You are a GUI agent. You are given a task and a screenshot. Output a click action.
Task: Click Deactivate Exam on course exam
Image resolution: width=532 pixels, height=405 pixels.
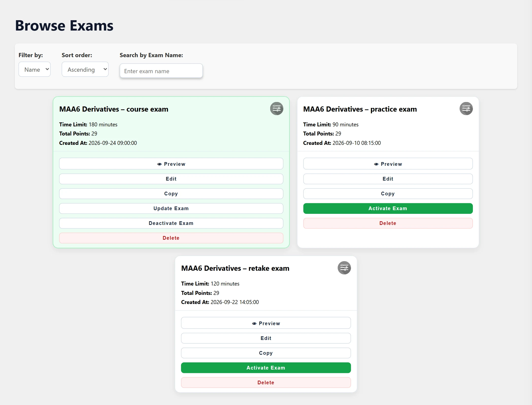point(171,223)
